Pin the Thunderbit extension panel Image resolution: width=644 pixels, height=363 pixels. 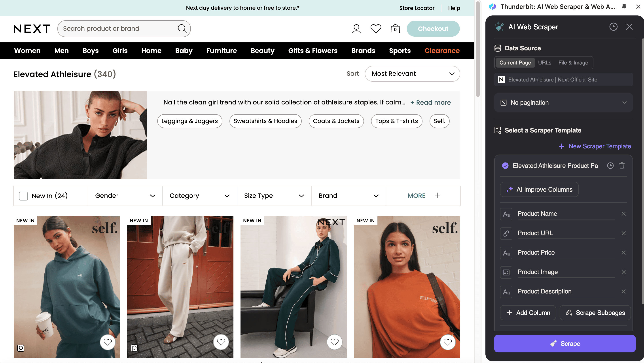[x=624, y=7]
